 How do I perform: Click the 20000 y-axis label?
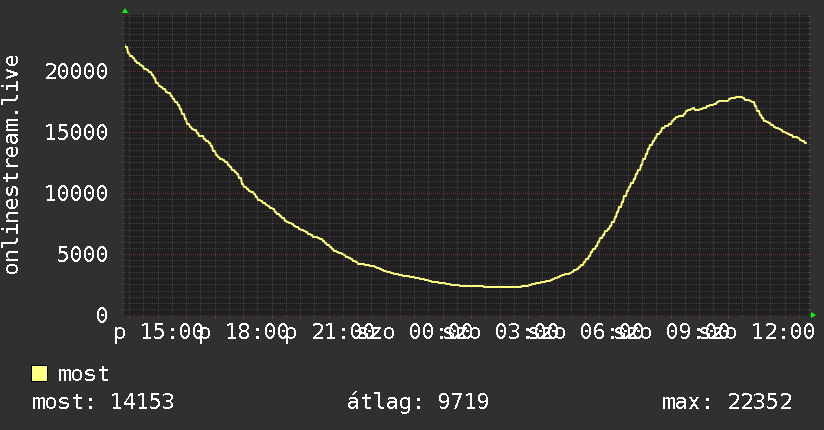click(76, 71)
